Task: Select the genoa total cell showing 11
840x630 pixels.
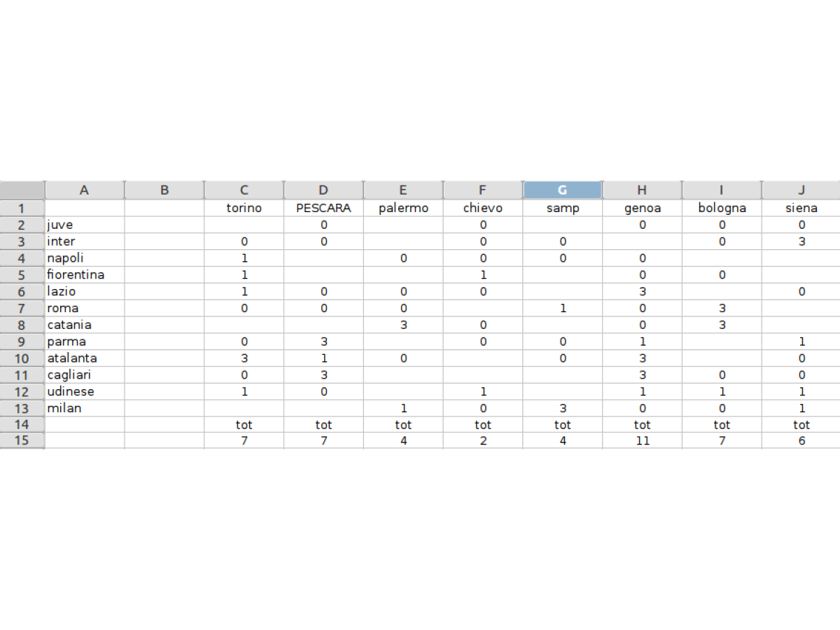Action: (x=642, y=441)
